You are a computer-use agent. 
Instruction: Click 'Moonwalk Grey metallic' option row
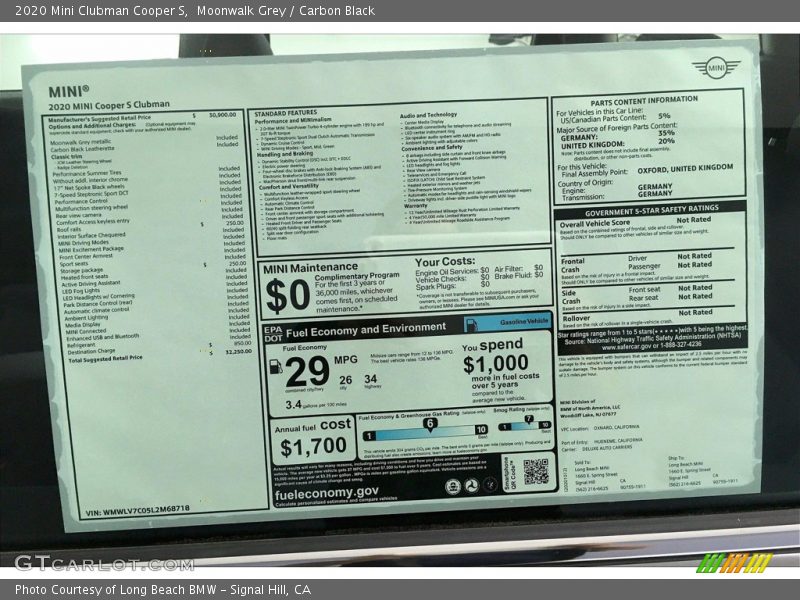pos(80,142)
